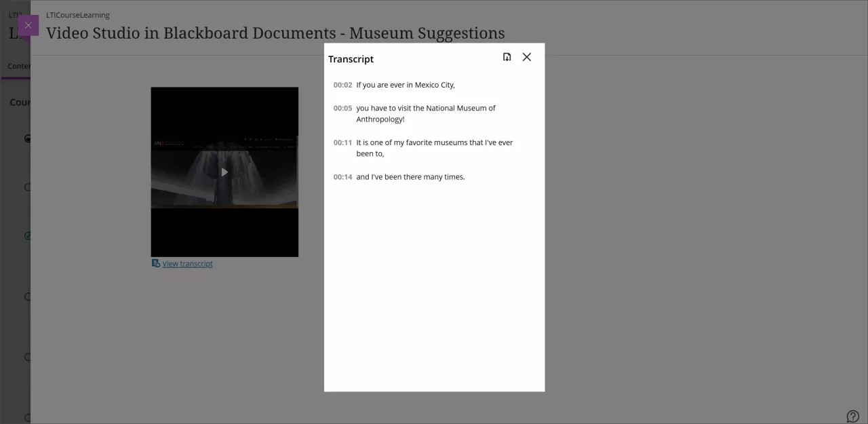The height and width of the screenshot is (424, 868).
Task: Click the dark progress circle icon in sidebar
Action: pyautogui.click(x=28, y=138)
